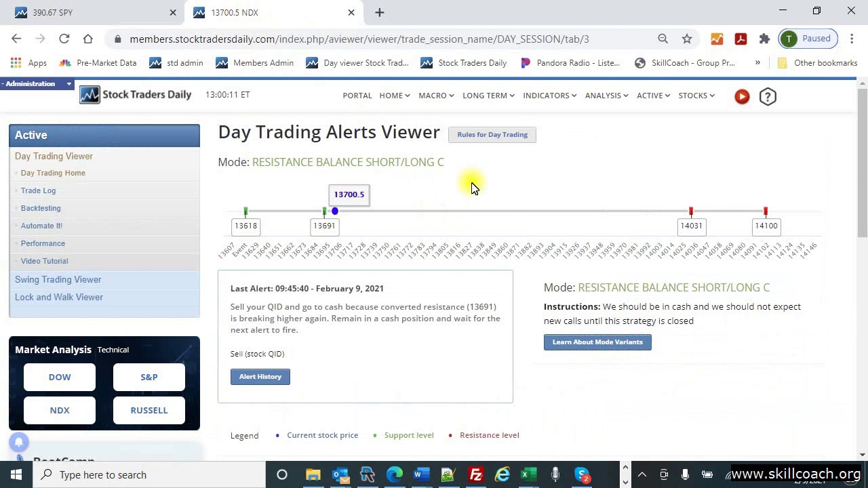Screen dimensions: 868x488
Task: Open Excel from the taskbar
Action: click(x=528, y=474)
